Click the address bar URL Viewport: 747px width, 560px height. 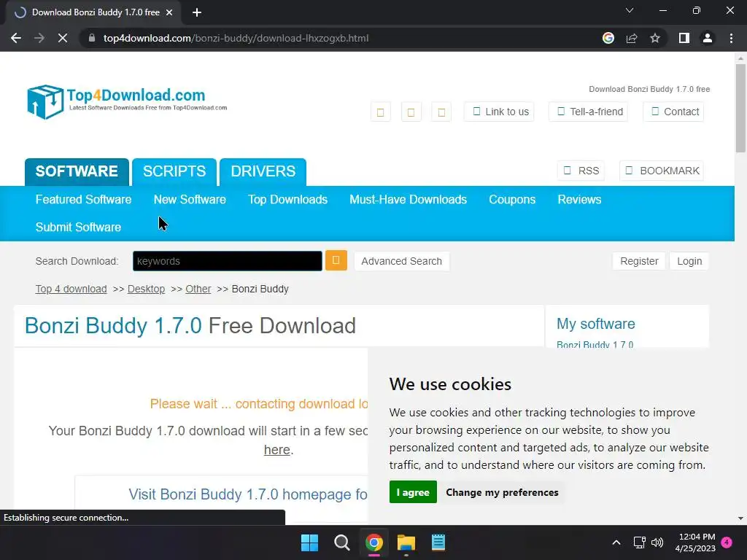tap(236, 38)
